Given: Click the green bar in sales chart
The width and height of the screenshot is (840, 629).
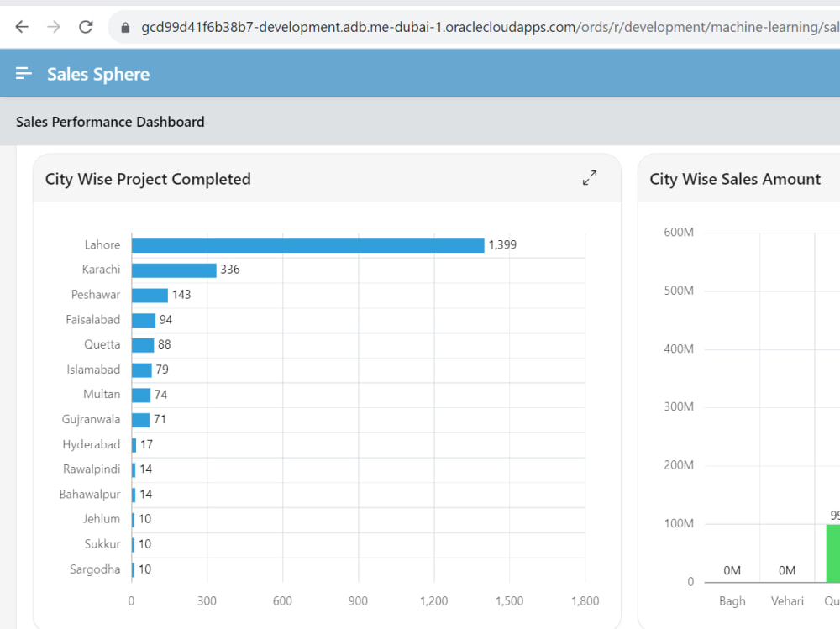Looking at the screenshot, I should (x=833, y=553).
